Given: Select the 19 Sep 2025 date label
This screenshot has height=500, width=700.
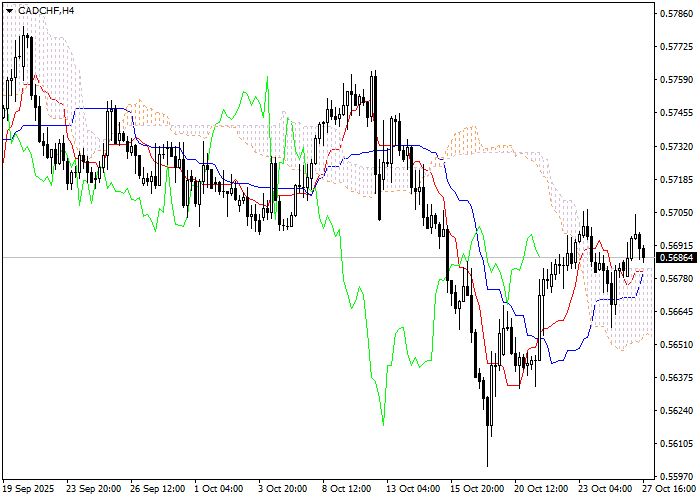Looking at the screenshot, I should pos(29,489).
